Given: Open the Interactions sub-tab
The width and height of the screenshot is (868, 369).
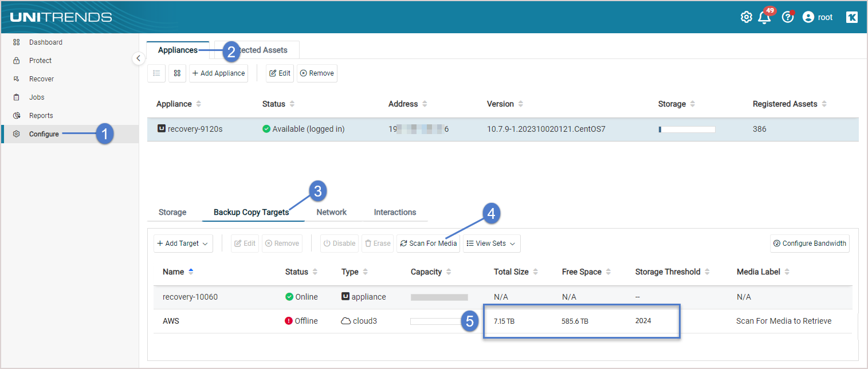Looking at the screenshot, I should click(x=395, y=212).
